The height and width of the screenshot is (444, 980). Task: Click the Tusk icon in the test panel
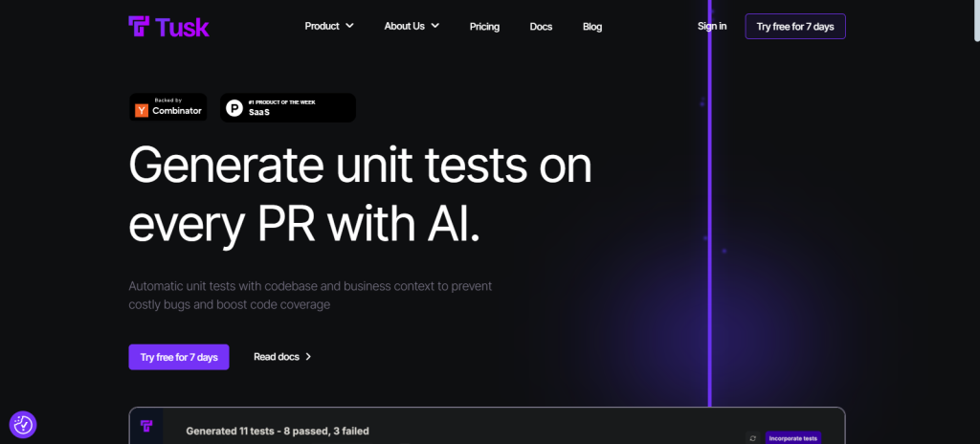click(x=146, y=427)
